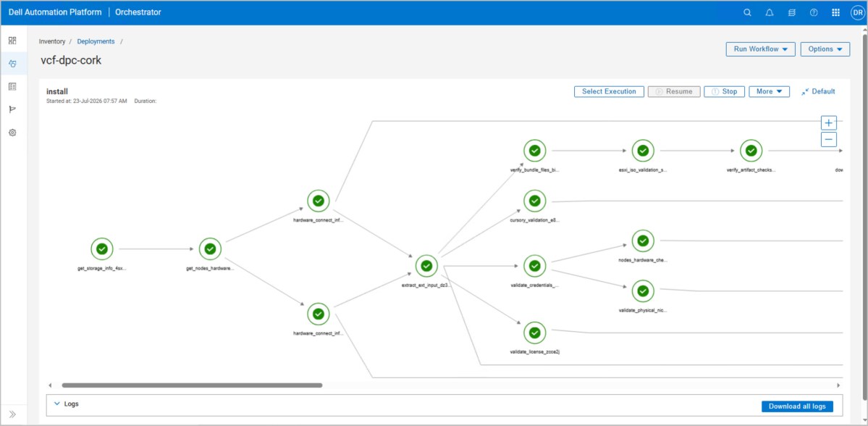The width and height of the screenshot is (868, 426).
Task: Click the horizontal scrollbar right arrow
Action: (x=838, y=385)
